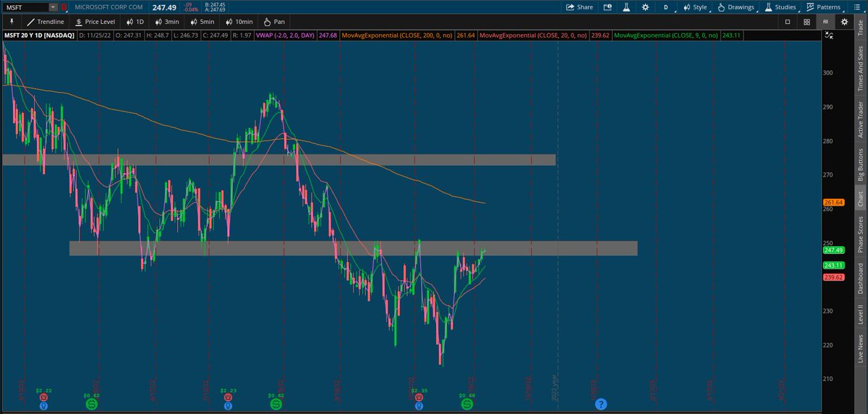The image size is (868, 414).
Task: Click the lower gray support zone rectangle
Action: 353,248
